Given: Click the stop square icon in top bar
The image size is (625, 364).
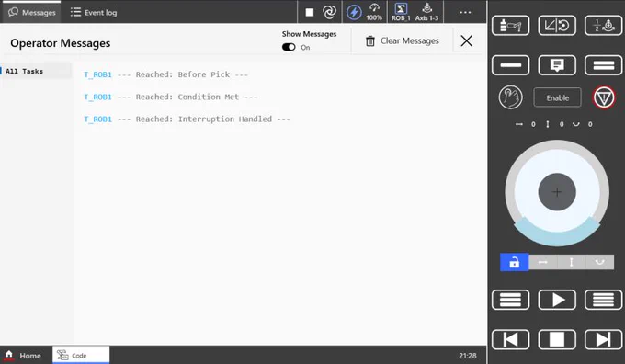Looking at the screenshot, I should pos(310,12).
